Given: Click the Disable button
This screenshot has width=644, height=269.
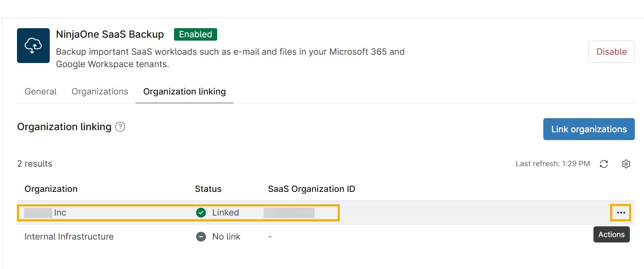Looking at the screenshot, I should click(x=611, y=51).
